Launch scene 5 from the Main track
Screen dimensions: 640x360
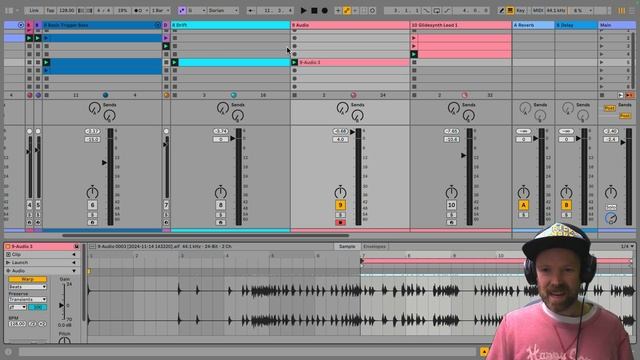click(602, 62)
